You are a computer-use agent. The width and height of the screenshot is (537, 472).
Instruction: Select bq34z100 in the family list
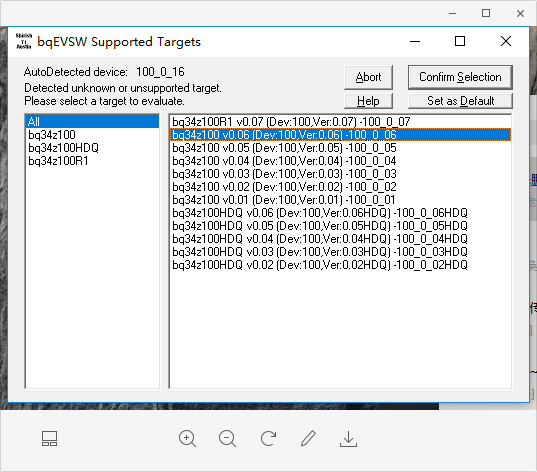pos(92,135)
